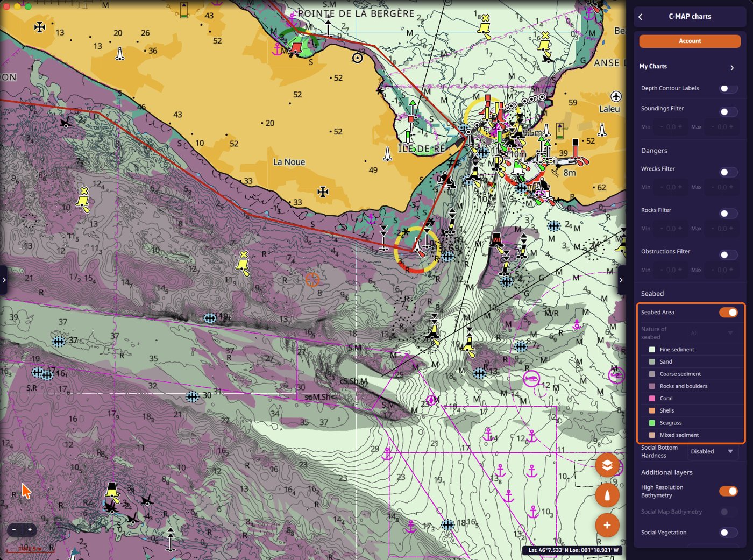
Task: Select the orange crosshair waypoint marker on map
Action: 312,280
